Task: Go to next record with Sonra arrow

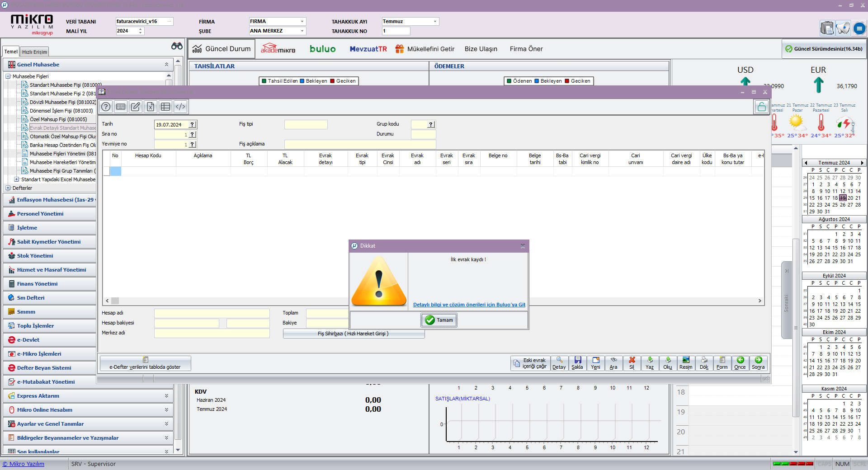Action: 758,362
